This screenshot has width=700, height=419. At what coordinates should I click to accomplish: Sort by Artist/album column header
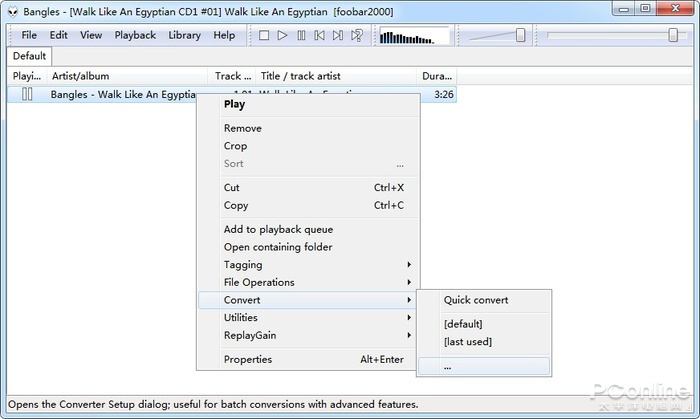coord(127,76)
